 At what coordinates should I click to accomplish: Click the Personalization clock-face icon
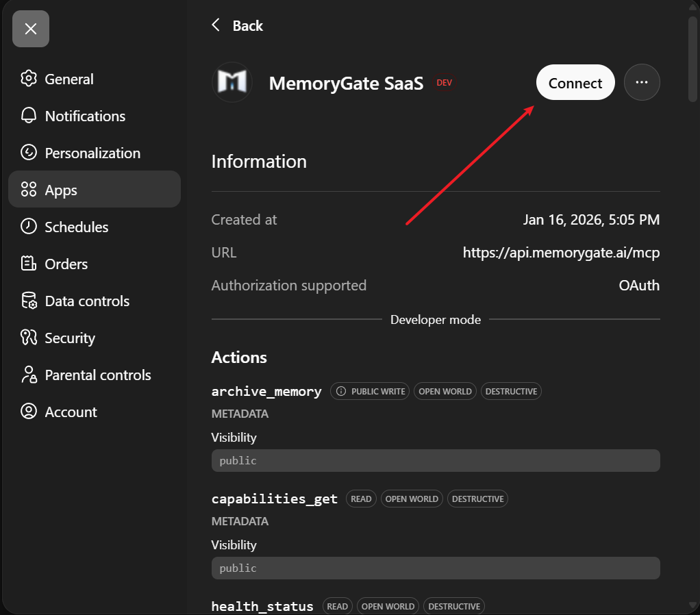point(28,153)
